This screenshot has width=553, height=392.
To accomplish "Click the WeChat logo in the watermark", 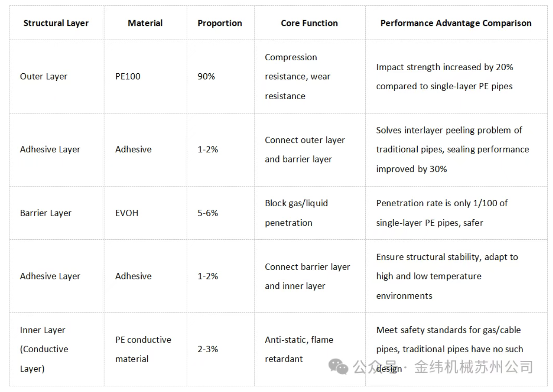I will tap(338, 367).
